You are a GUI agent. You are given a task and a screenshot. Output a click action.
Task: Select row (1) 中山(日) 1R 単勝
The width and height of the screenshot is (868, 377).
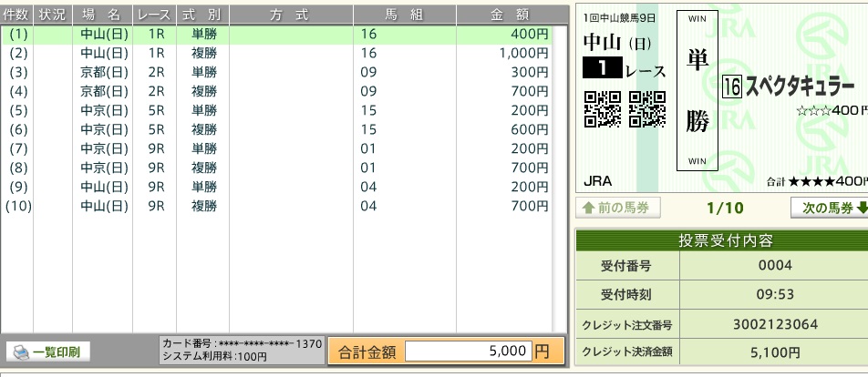276,35
